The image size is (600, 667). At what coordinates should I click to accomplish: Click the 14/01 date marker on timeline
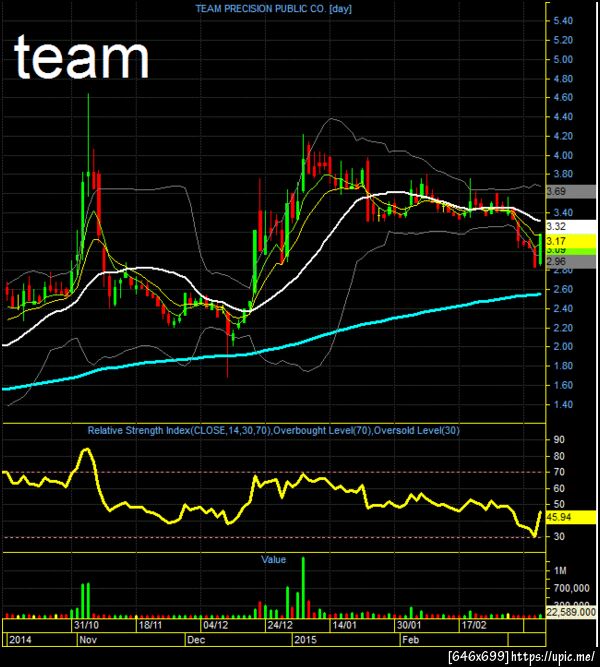tap(344, 625)
